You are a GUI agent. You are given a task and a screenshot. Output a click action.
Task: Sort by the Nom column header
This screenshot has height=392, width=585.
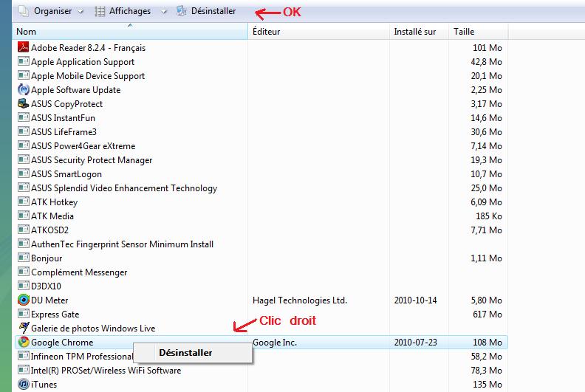[x=130, y=31]
